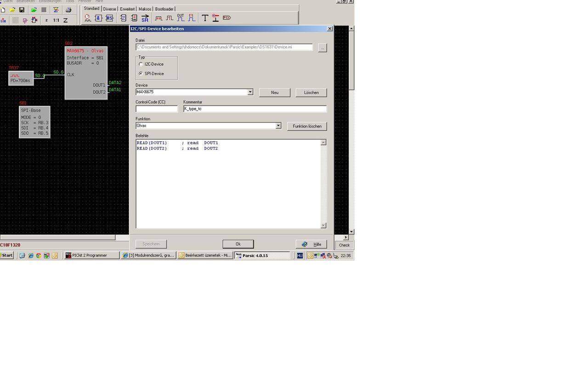Select the RS flip-flop component
Viewport: 588px width, 371px height.
click(109, 18)
